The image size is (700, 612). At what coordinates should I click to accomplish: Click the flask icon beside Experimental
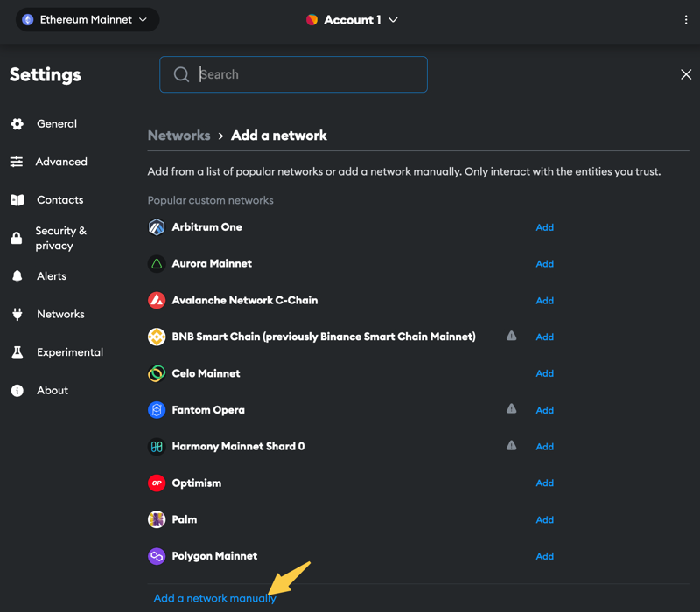point(17,352)
